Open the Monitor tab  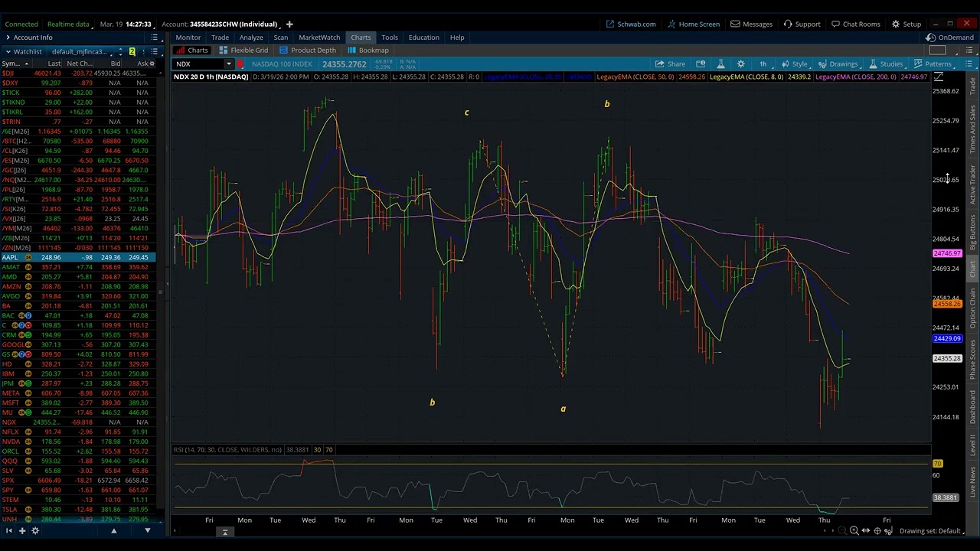click(x=188, y=37)
